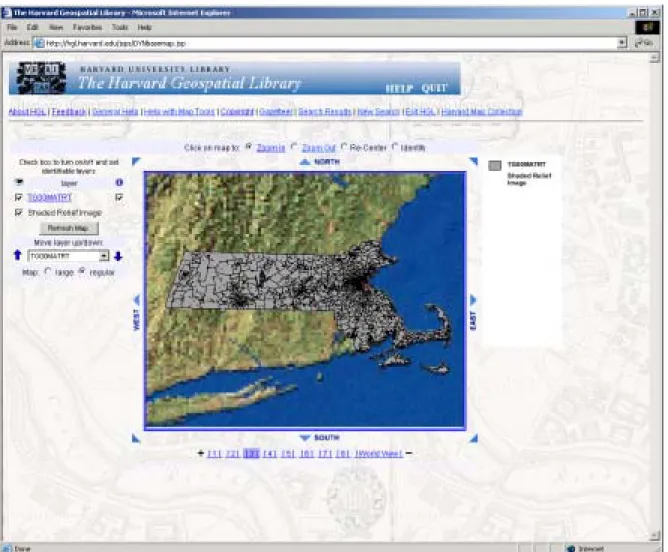Move layer up with blue up arrow
The height and width of the screenshot is (552, 668).
pos(17,255)
